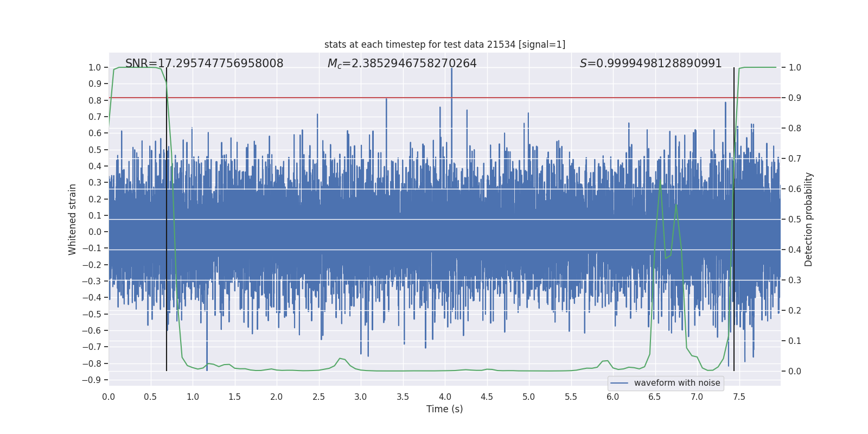Select the SNR value annotation text
This screenshot has height=434, width=868.
(204, 63)
